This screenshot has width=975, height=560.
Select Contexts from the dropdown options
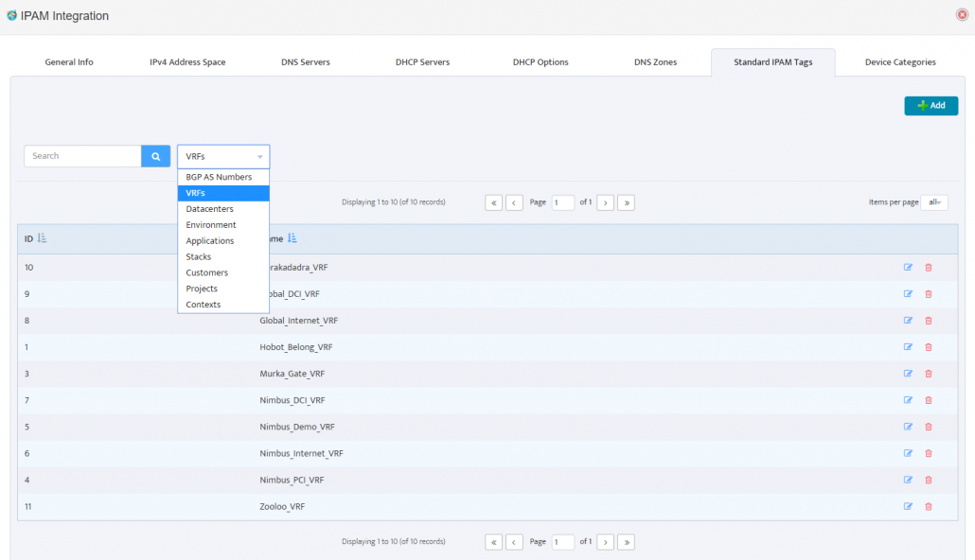pos(203,304)
